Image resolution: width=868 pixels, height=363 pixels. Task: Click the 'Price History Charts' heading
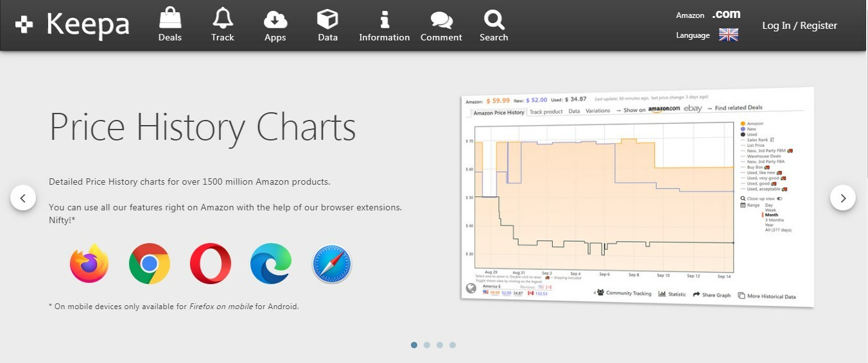click(x=203, y=127)
